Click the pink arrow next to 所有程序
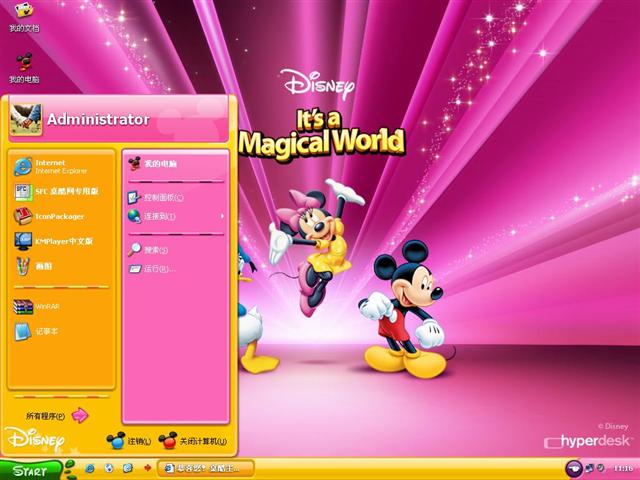Image resolution: width=640 pixels, height=480 pixels. coord(80,416)
